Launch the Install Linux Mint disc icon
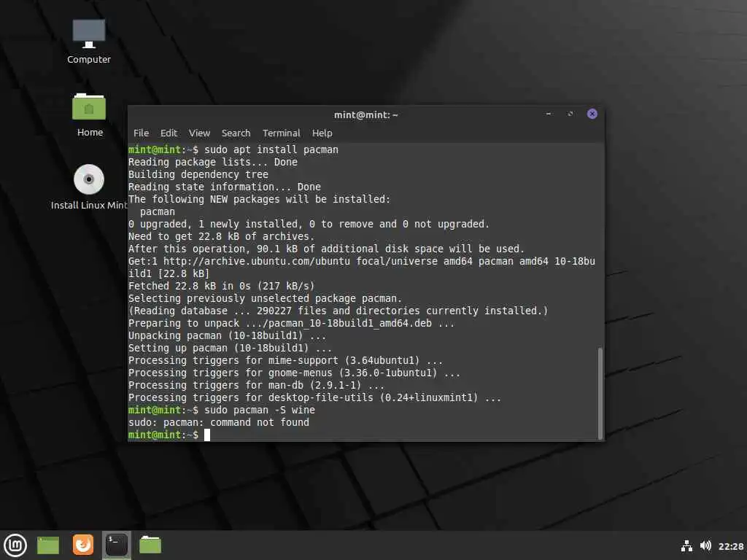The width and height of the screenshot is (747, 560). [89, 187]
